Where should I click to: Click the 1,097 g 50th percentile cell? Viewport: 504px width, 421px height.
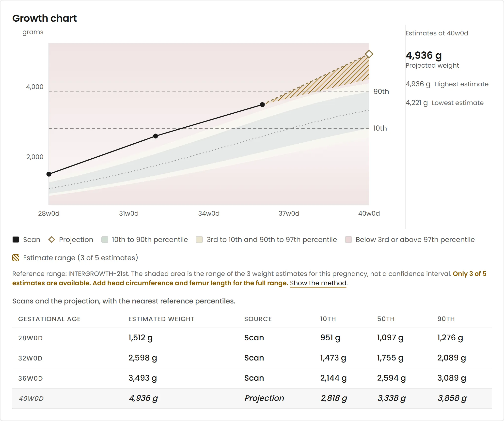[390, 338]
